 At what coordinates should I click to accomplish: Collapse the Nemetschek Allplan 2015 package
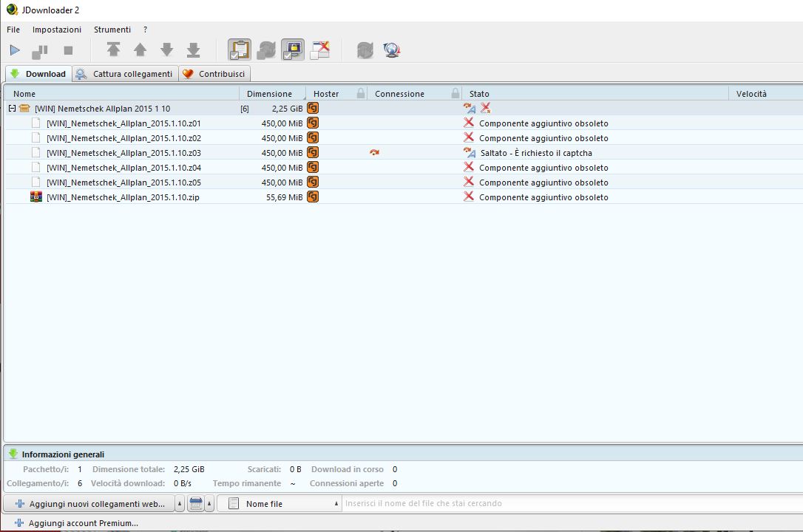12,108
